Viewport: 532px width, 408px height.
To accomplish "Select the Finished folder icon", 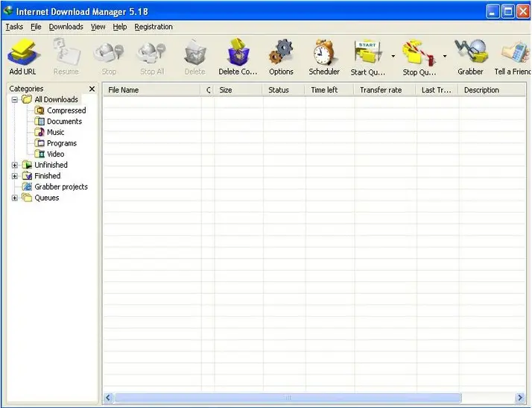I will (x=27, y=175).
